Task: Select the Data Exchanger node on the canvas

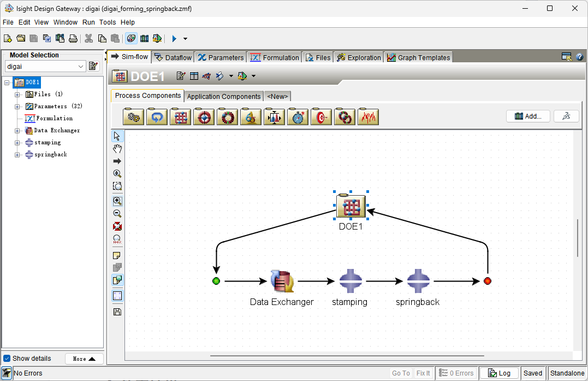Action: 282,281
